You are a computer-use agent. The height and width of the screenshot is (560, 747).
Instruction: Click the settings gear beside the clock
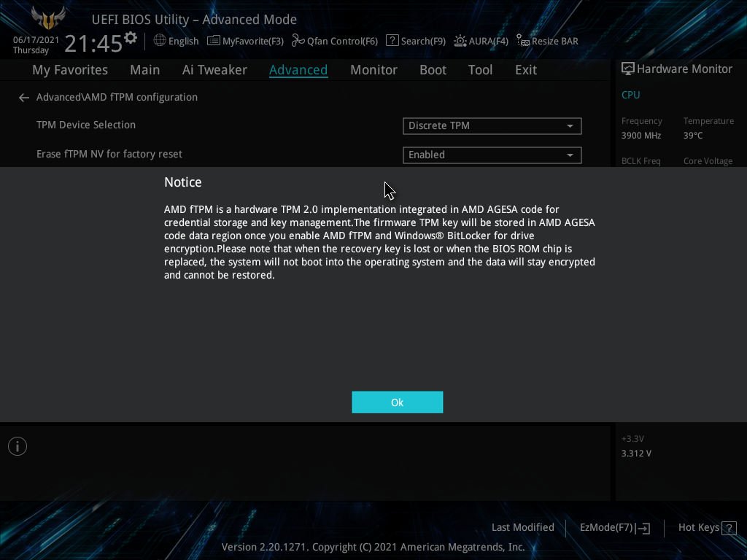pos(131,37)
